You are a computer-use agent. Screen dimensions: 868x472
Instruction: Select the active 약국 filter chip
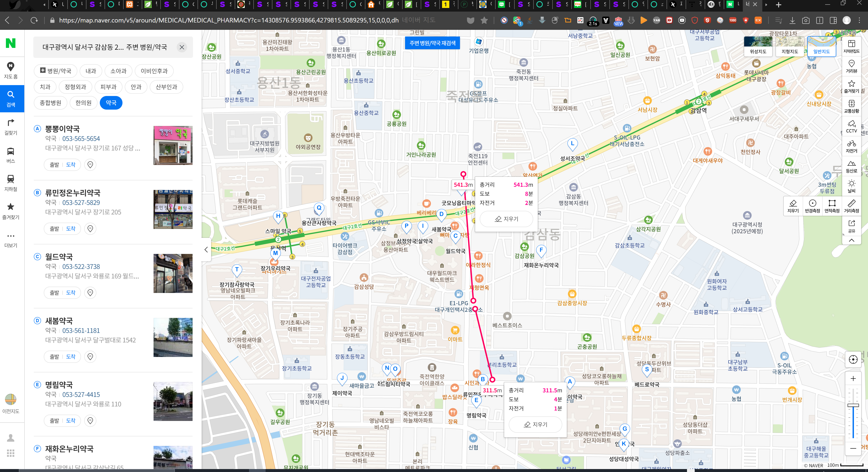[111, 103]
